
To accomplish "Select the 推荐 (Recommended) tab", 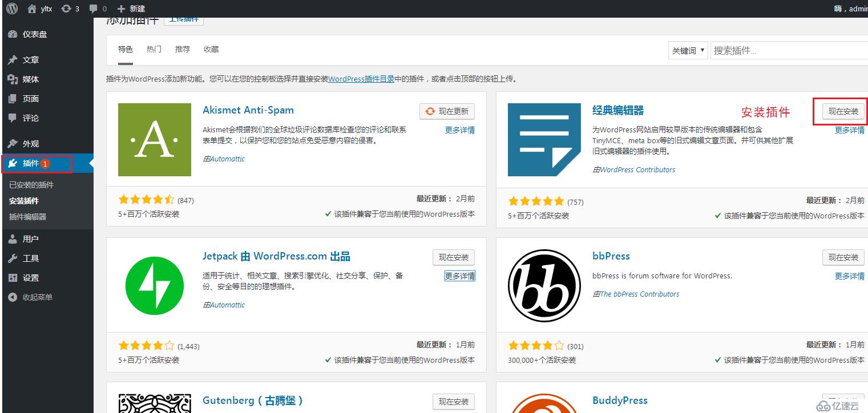I will click(183, 50).
